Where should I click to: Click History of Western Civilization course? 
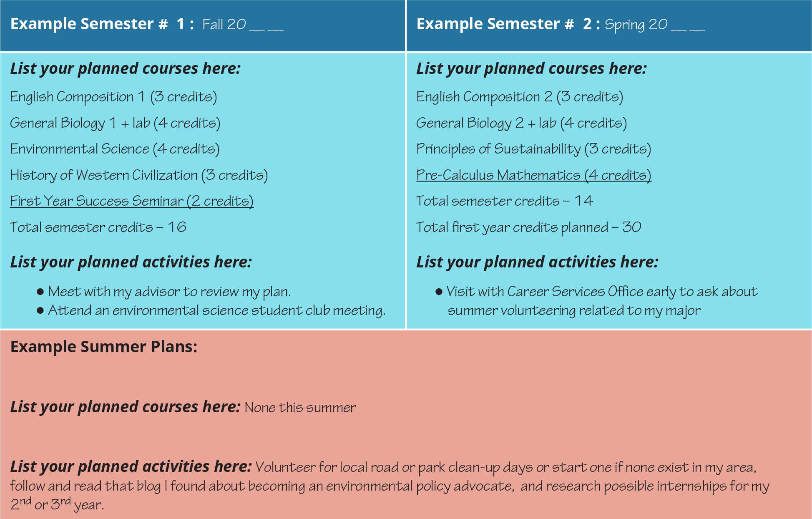click(x=139, y=175)
